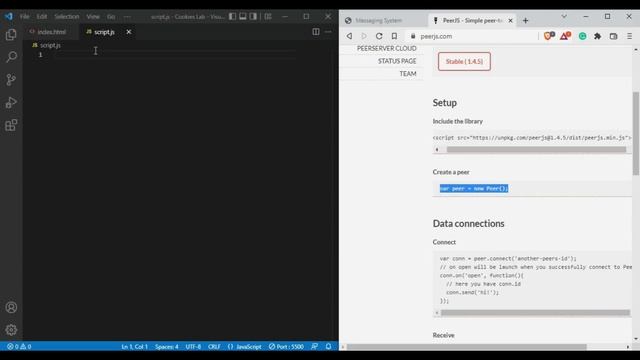This screenshot has height=360, width=640.
Task: Open the Brave Shields icon
Action: tap(549, 36)
